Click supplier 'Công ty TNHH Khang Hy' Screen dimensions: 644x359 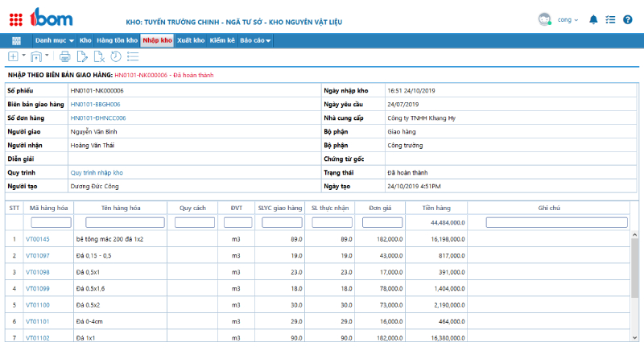(421, 118)
